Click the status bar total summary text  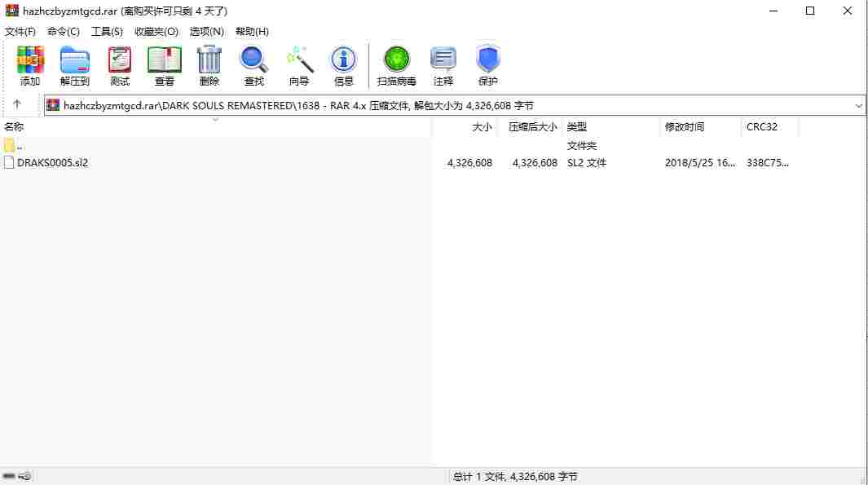click(x=515, y=477)
